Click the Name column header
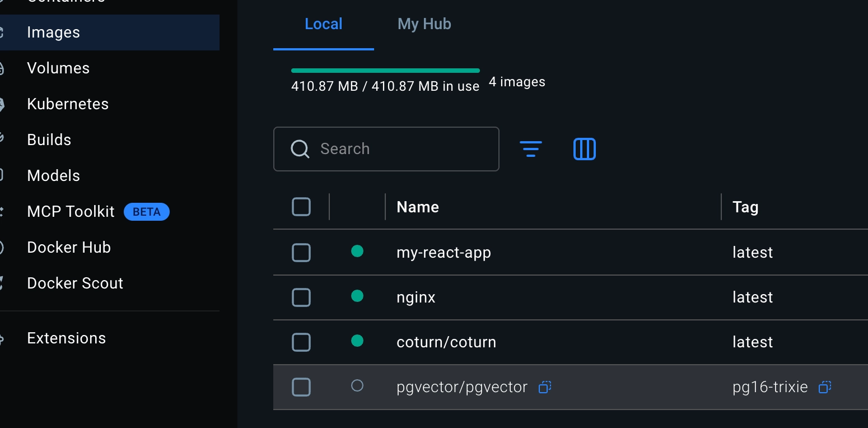This screenshot has height=428, width=868. point(418,207)
